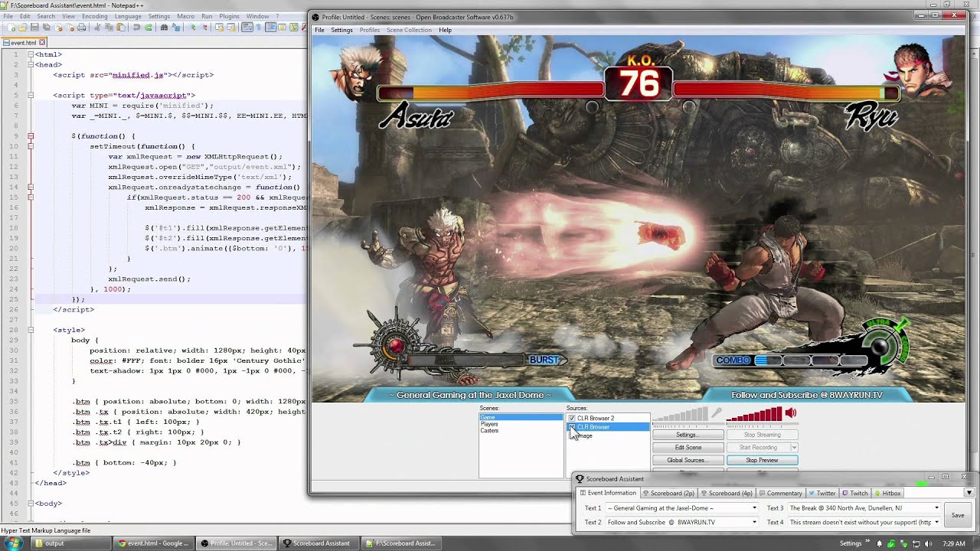The image size is (980, 551).
Task: Click the Zoom In icon in Notepad++
Action: [192, 28]
